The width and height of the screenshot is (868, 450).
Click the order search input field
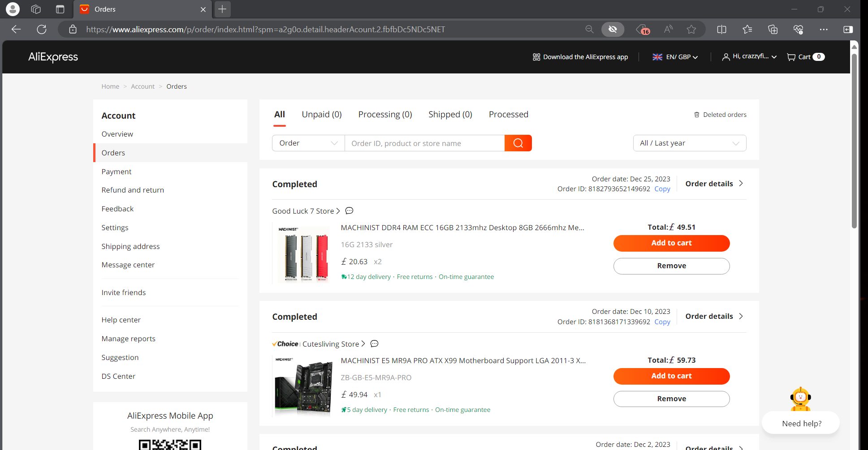pyautogui.click(x=424, y=143)
